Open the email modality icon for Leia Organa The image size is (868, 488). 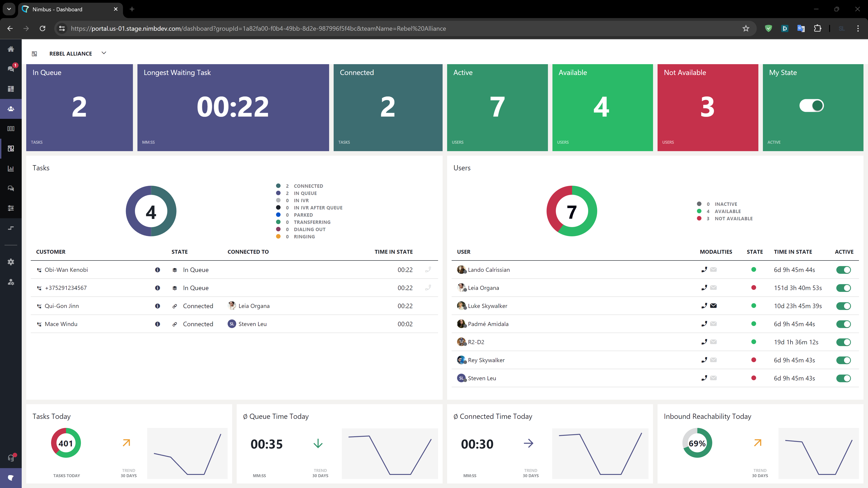click(713, 288)
